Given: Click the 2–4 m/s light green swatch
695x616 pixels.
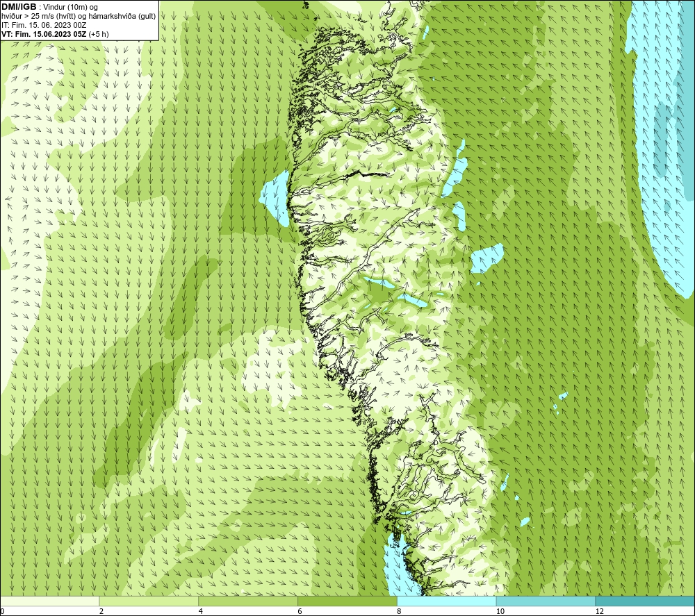Looking at the screenshot, I should (x=149, y=601).
